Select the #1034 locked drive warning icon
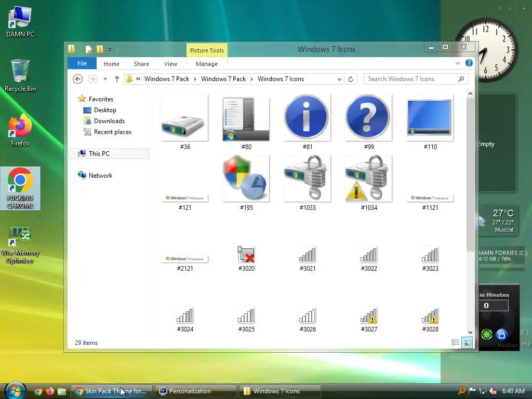The height and width of the screenshot is (399, 532). (x=368, y=179)
